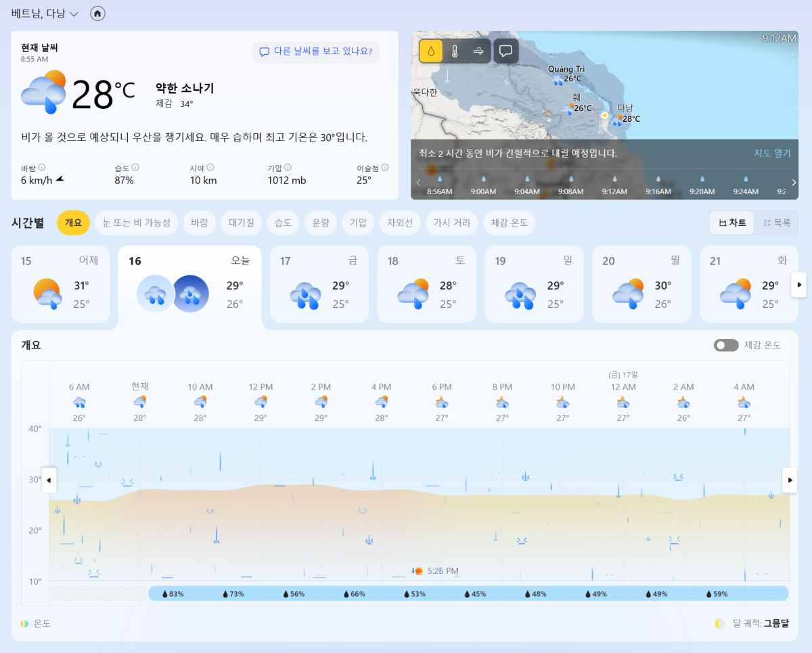
Task: Click info icon next to 습도
Action: pyautogui.click(x=135, y=167)
